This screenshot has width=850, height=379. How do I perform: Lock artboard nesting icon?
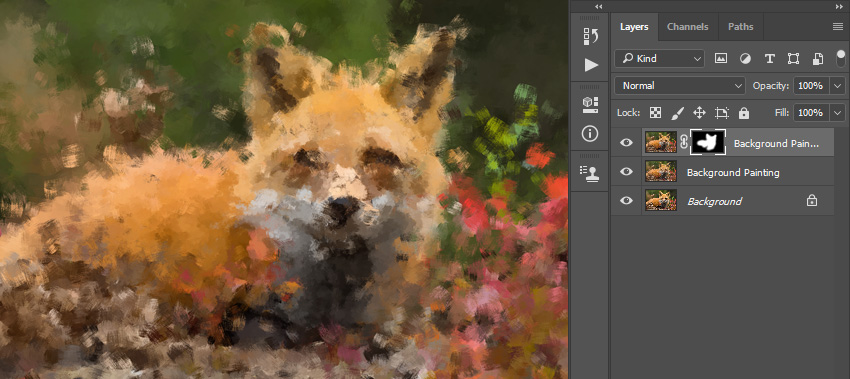[722, 113]
